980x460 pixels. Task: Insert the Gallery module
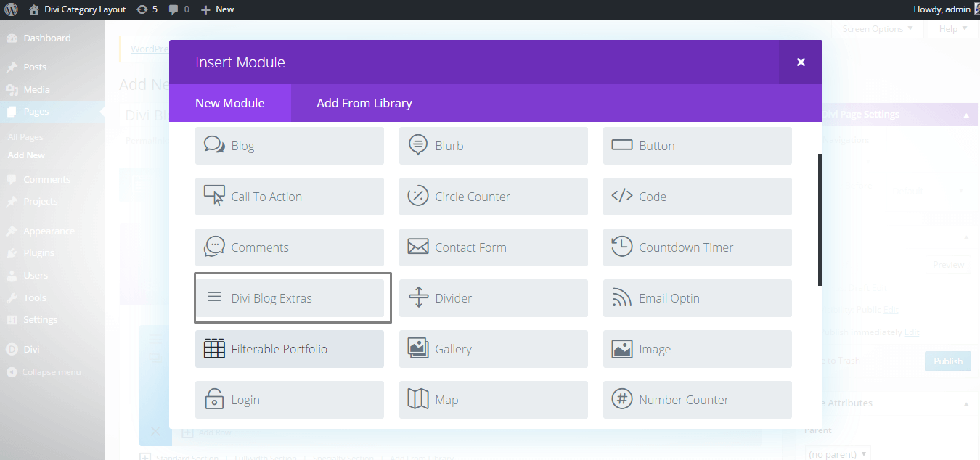click(x=493, y=348)
